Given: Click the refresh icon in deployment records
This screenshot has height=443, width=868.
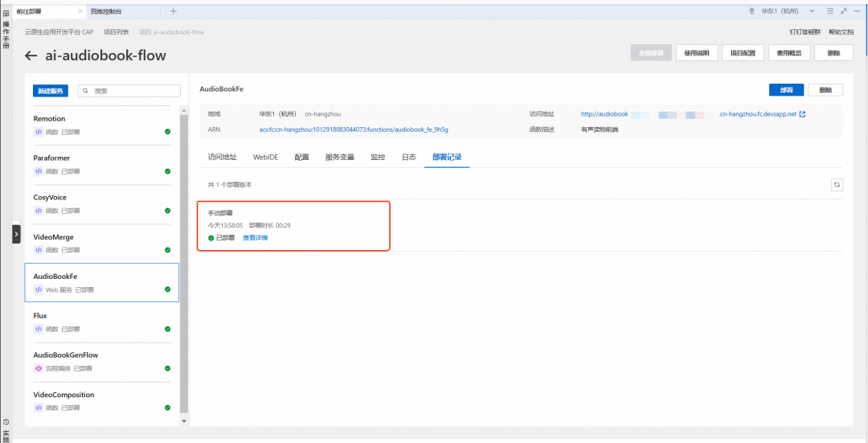Looking at the screenshot, I should [x=837, y=184].
